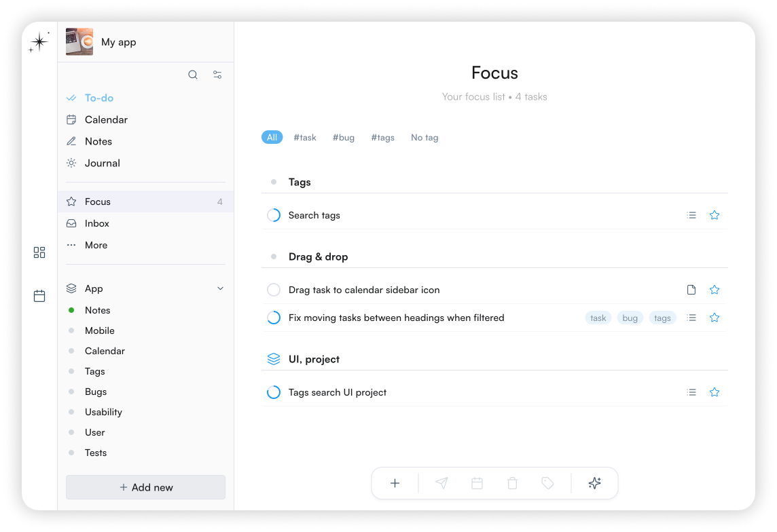Open checklist icon on Search tags task
This screenshot has width=777, height=532.
691,215
